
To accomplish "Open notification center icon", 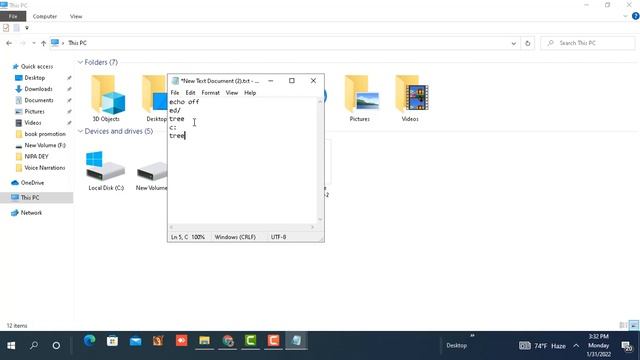I will 627,346.
